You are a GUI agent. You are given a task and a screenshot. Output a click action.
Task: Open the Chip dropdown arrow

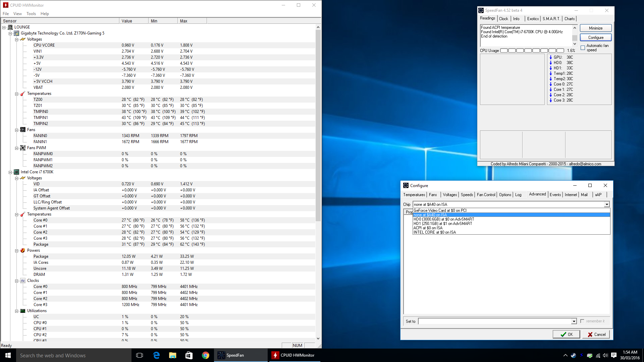(x=607, y=204)
